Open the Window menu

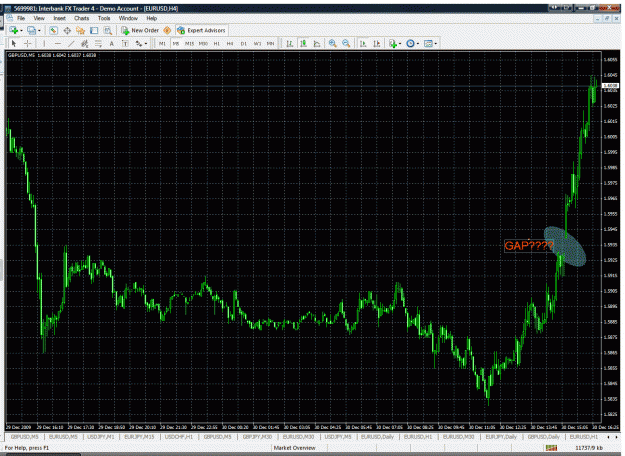128,18
